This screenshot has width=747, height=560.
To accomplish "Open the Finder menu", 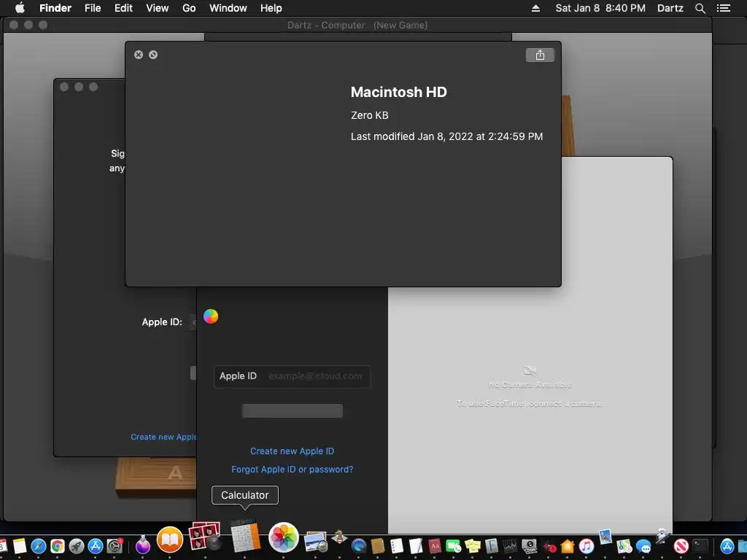I will 55,8.
